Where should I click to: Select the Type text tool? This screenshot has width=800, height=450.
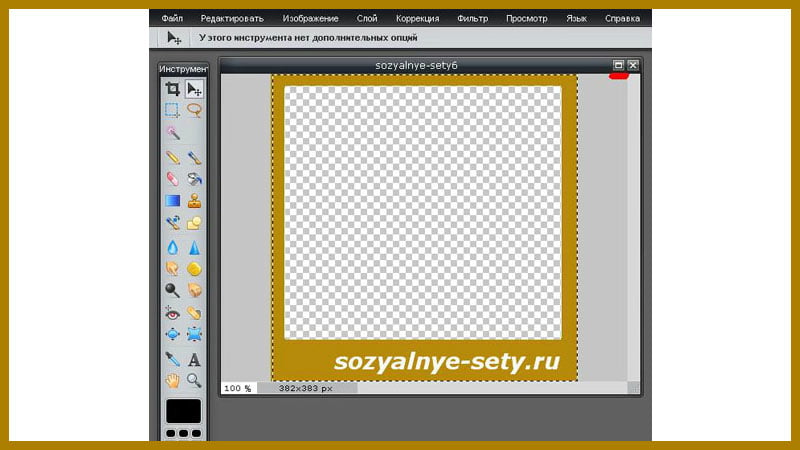coord(194,359)
